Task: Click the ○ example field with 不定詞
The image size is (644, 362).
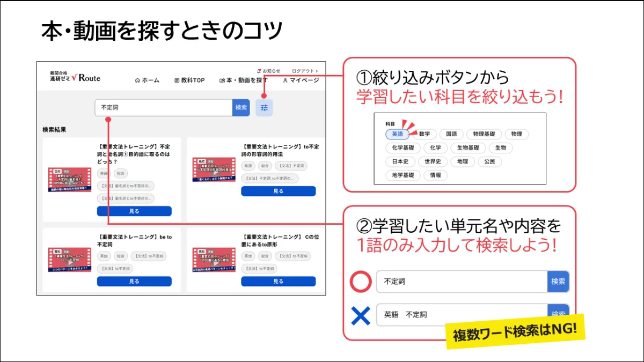Action: coord(462,282)
